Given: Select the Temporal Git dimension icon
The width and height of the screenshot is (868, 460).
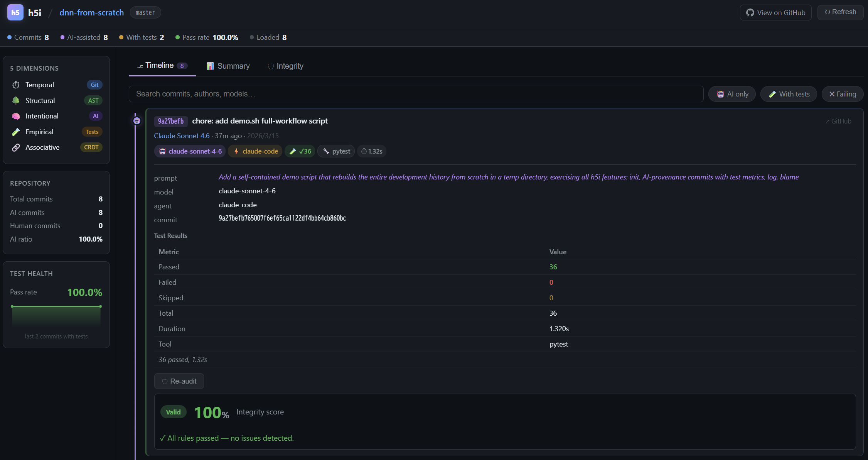Looking at the screenshot, I should click(16, 85).
